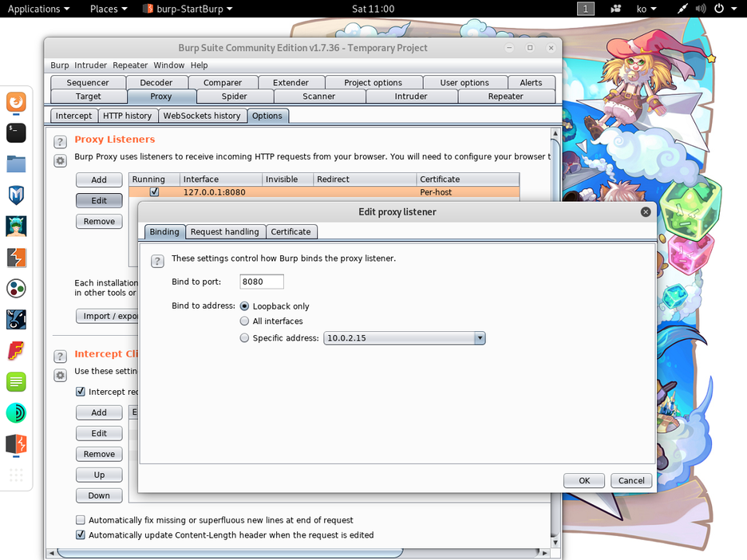Toggle automatically update Content-Length checkbox
Image resolution: width=747 pixels, height=560 pixels.
81,534
